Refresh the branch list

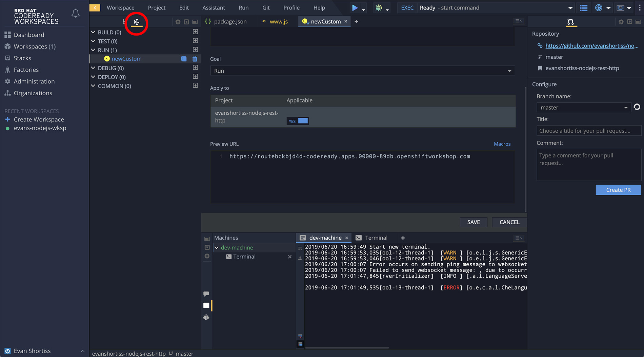pyautogui.click(x=637, y=107)
